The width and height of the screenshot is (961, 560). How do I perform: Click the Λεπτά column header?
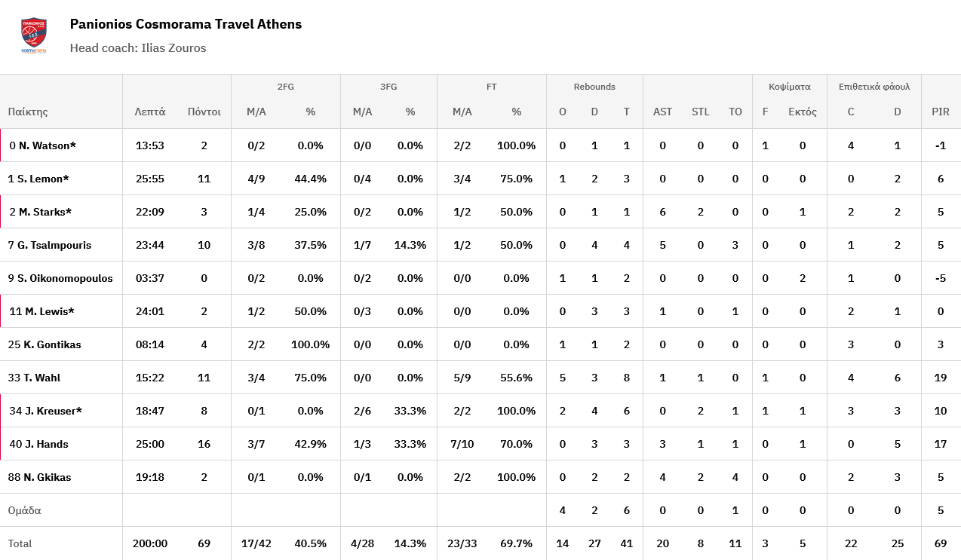(150, 112)
